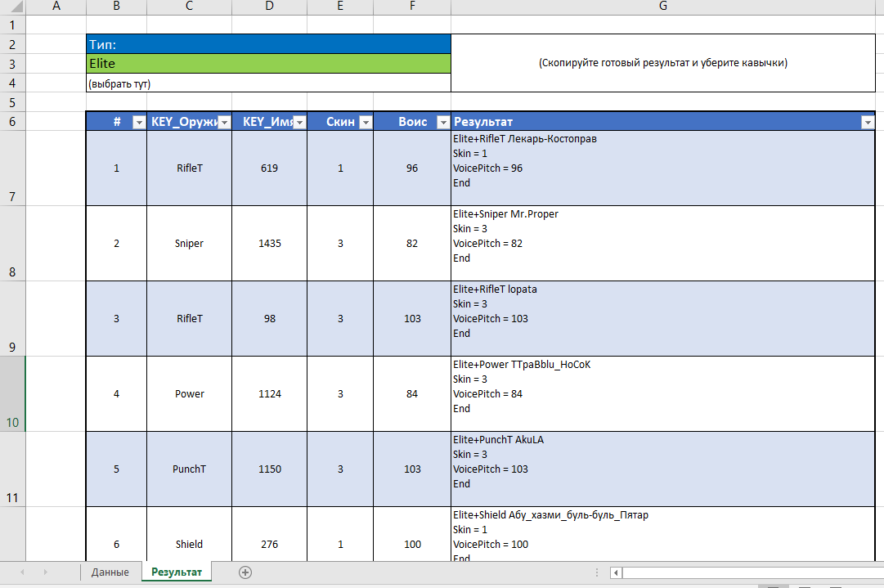The image size is (884, 588).
Task: Select the cell with value 1150
Action: [270, 469]
